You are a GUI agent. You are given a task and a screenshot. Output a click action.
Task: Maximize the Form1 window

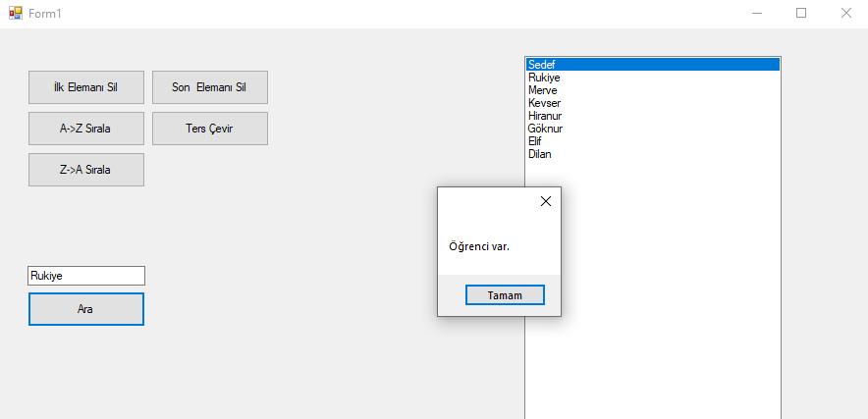click(801, 14)
